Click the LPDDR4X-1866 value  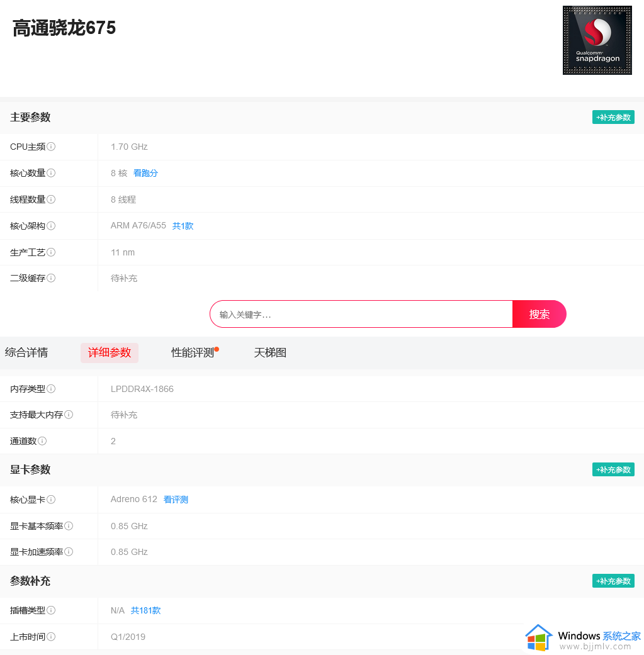(142, 389)
